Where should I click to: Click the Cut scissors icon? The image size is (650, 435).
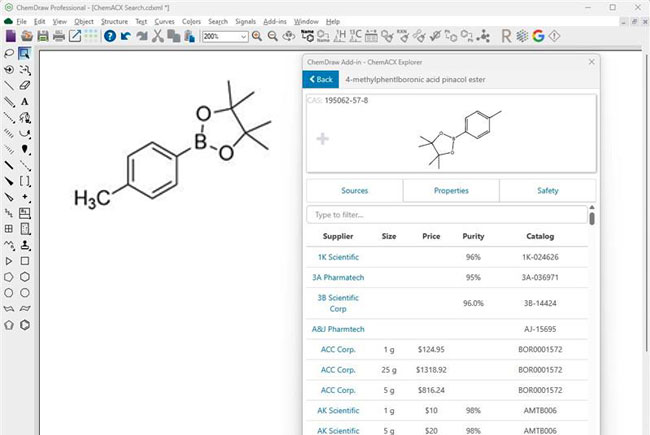point(158,36)
